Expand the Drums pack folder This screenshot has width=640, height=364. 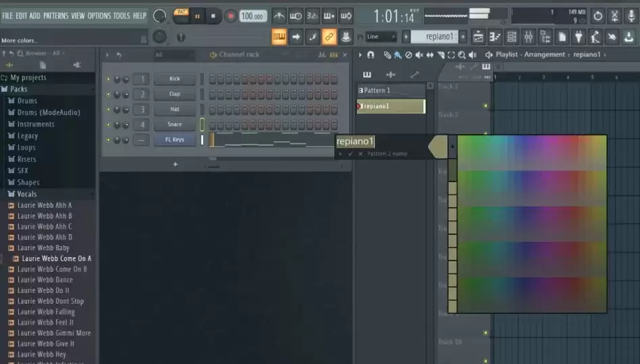(x=27, y=100)
